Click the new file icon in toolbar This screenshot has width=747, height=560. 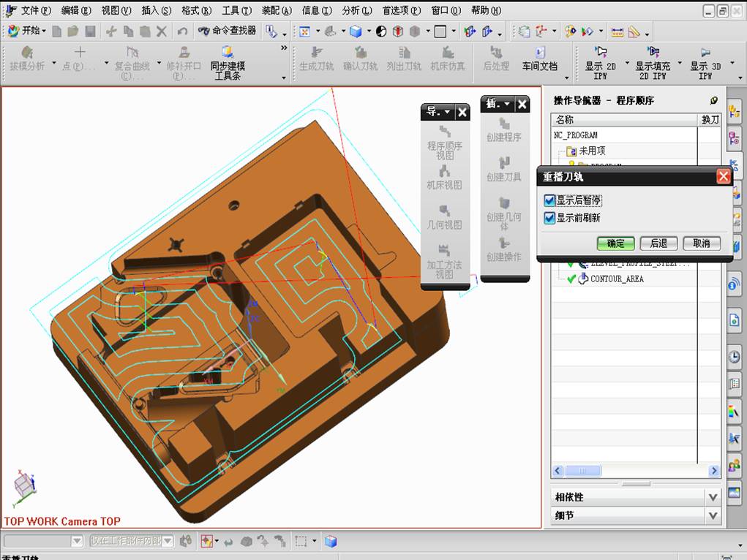pyautogui.click(x=56, y=31)
